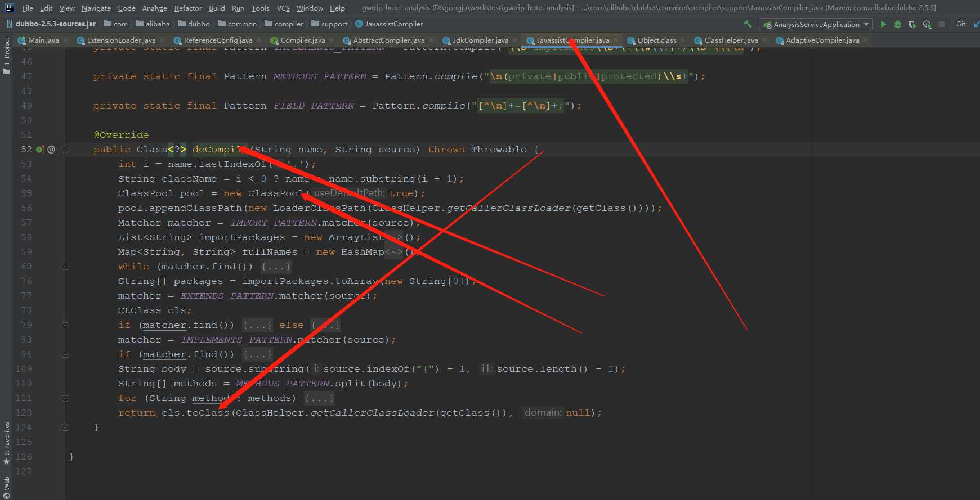Open the Edit menu
980x500 pixels.
pos(46,8)
